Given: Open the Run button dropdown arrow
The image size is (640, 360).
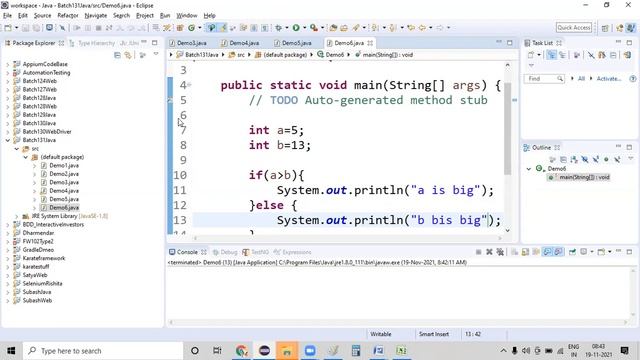Looking at the screenshot, I should pyautogui.click(x=304, y=28).
